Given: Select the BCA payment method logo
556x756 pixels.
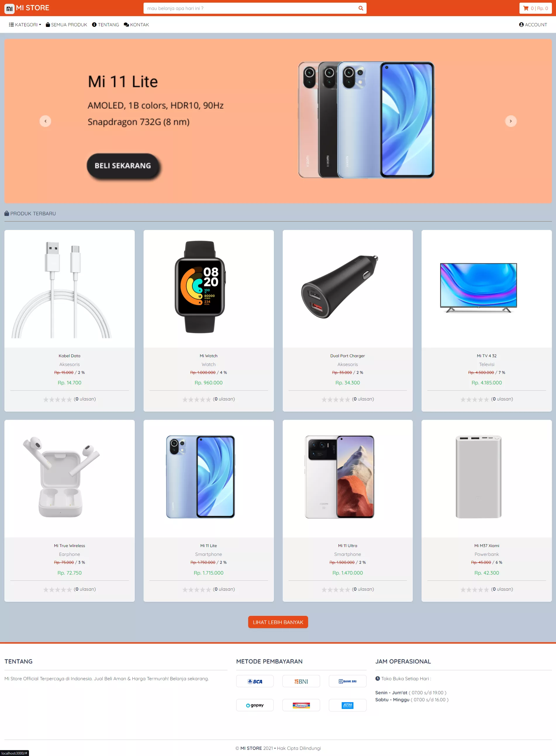Looking at the screenshot, I should [x=255, y=681].
